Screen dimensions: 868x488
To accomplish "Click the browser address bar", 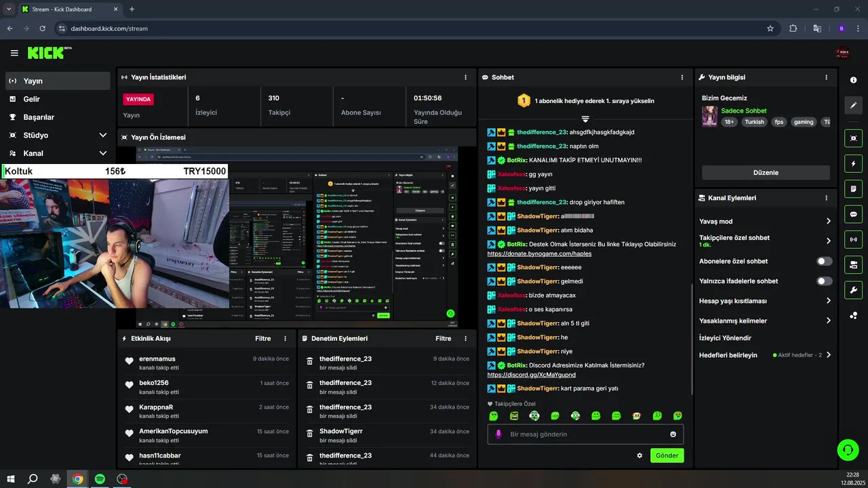I will [417, 28].
